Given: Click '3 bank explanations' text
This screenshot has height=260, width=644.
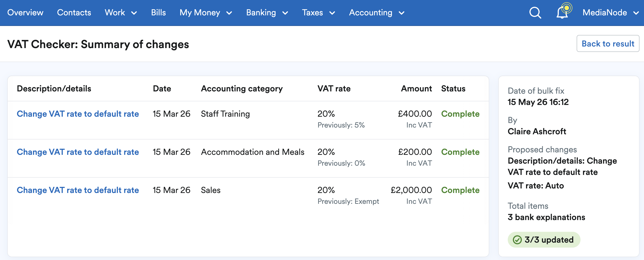Looking at the screenshot, I should click(x=546, y=217).
